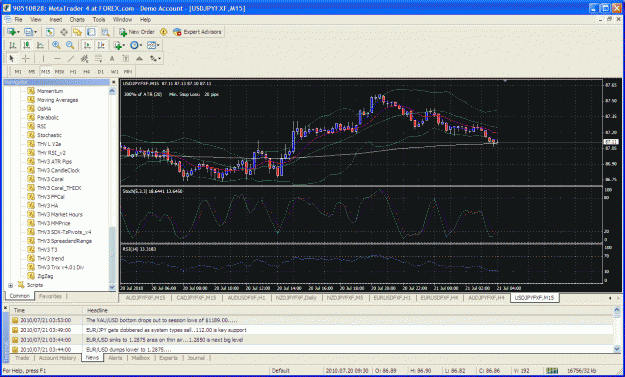Image resolution: width=625 pixels, height=377 pixels.
Task: Select the Horizontal Line tool
Action: pos(57,59)
